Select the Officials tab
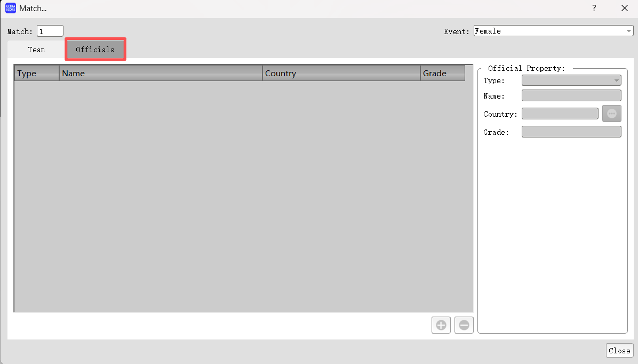This screenshot has width=638, height=364. pos(95,50)
